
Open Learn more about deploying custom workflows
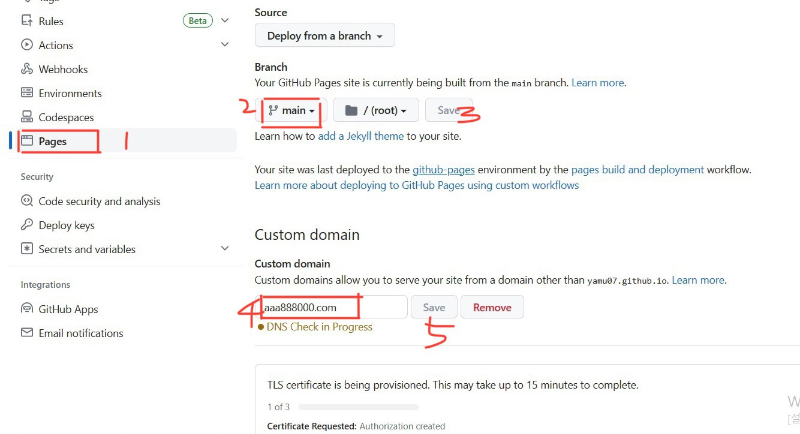(417, 185)
